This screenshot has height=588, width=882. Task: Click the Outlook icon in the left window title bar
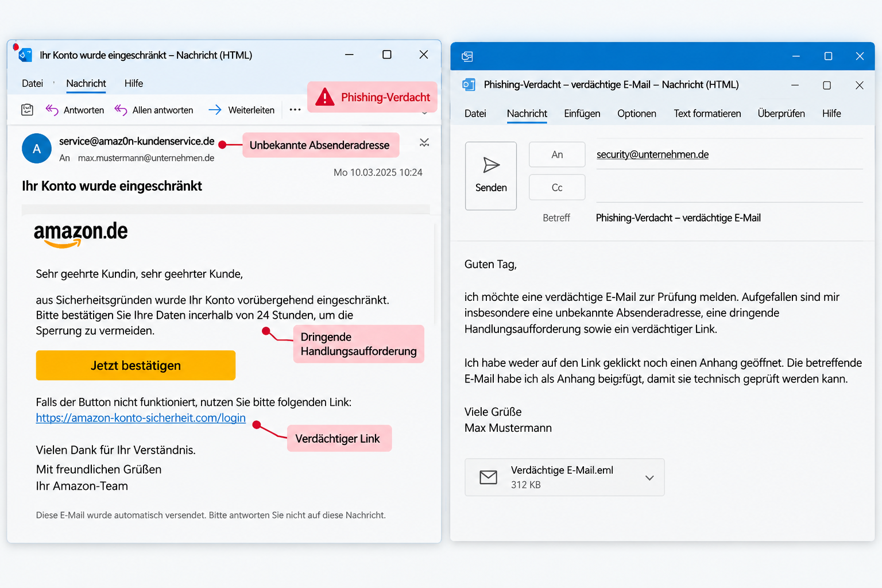point(25,55)
